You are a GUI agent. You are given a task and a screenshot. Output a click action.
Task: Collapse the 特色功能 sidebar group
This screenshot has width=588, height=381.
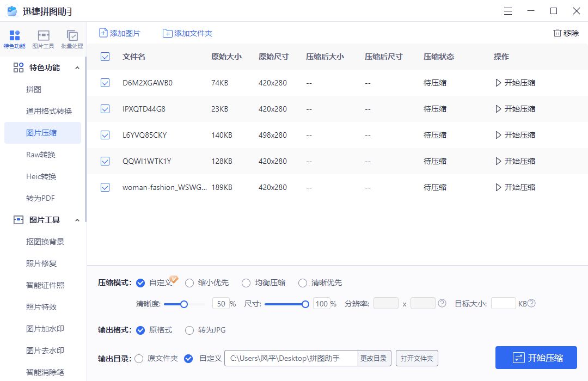coord(77,67)
